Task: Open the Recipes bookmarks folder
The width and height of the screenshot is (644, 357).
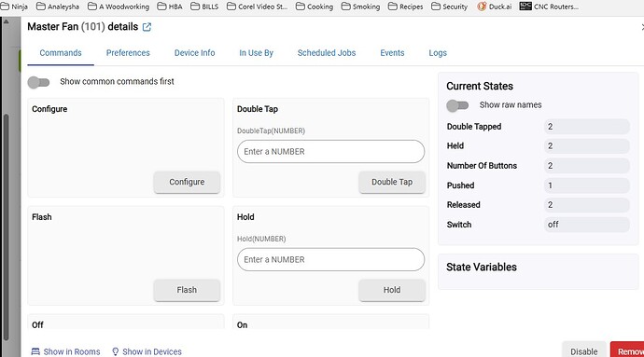Action: tap(406, 7)
